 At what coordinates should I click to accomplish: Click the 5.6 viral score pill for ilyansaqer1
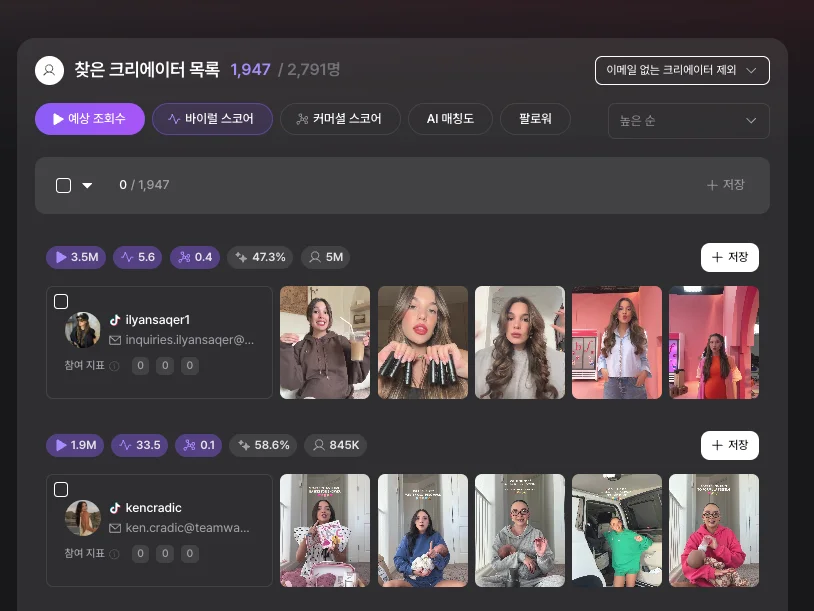(x=137, y=257)
